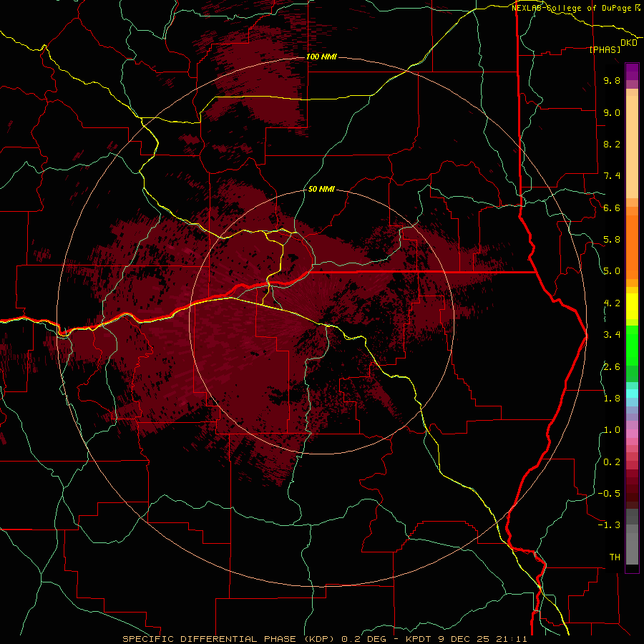Select the 6.6 value on the color scale
The image size is (644, 644).
point(612,208)
